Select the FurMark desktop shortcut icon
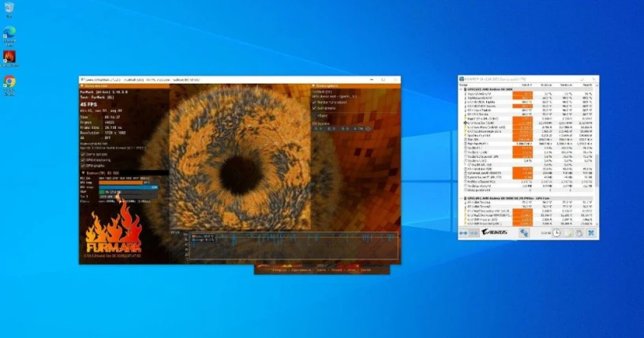 [9, 57]
